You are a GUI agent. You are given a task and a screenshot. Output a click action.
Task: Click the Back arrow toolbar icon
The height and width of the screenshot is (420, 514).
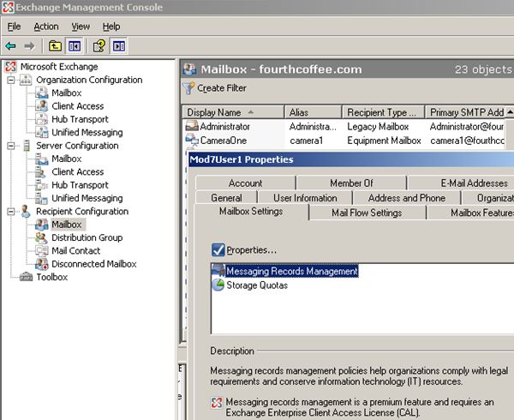point(10,46)
